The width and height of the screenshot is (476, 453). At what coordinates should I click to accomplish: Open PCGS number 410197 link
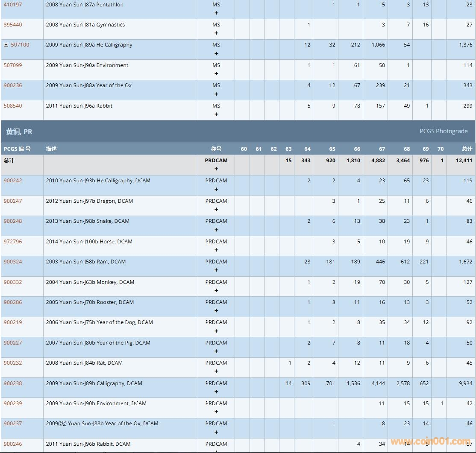click(13, 5)
